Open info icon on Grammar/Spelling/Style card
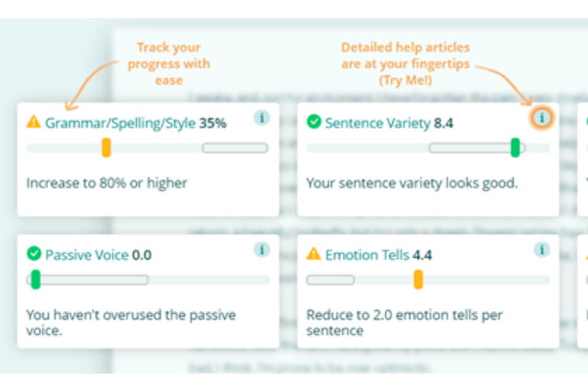 262,118
